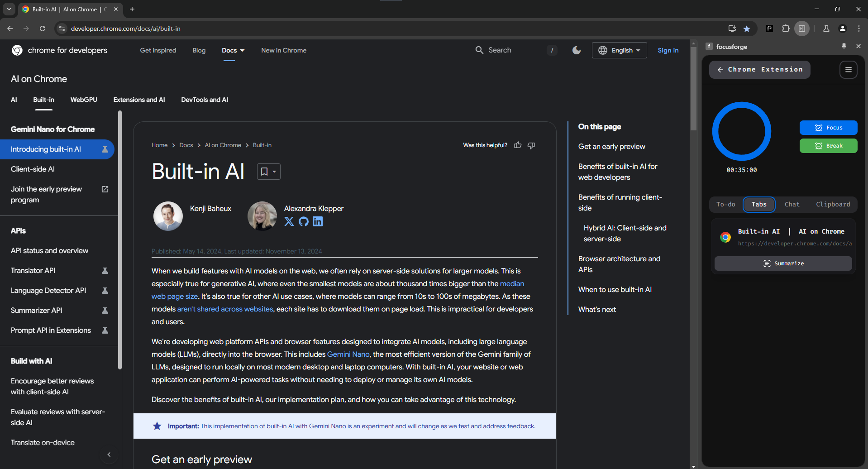This screenshot has width=868, height=469.
Task: Open the Chrome profile avatar
Action: [843, 29]
